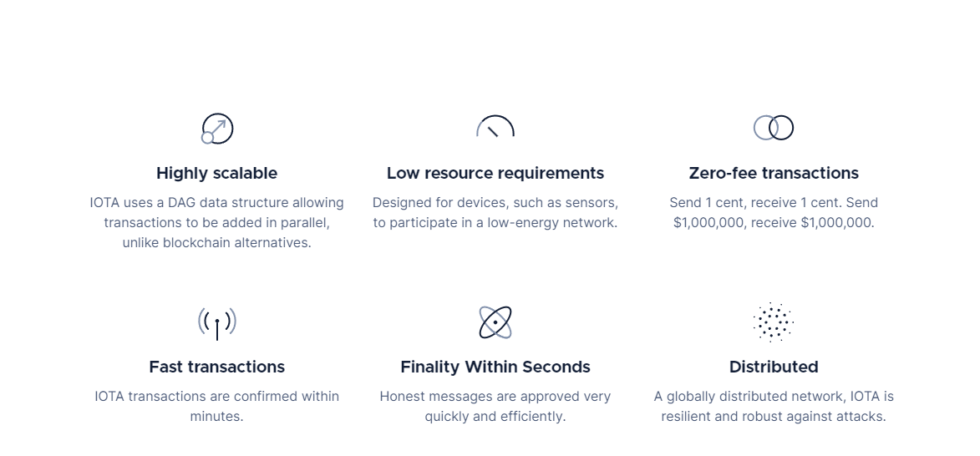Click the "Send 1 cent, receive 1 cent" line
980x456 pixels.
(774, 203)
